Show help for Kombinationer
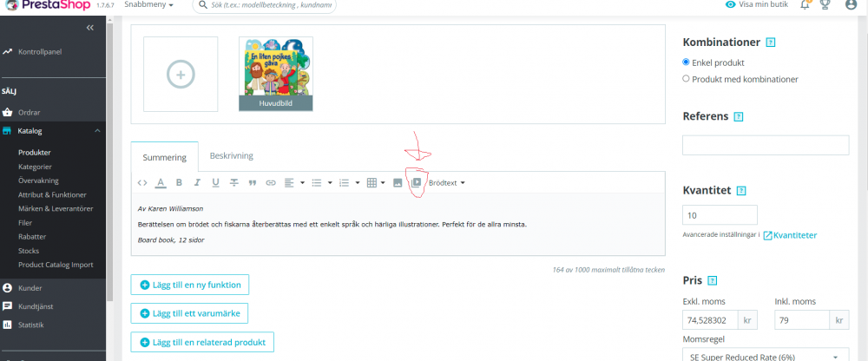The image size is (868, 361). 770,42
